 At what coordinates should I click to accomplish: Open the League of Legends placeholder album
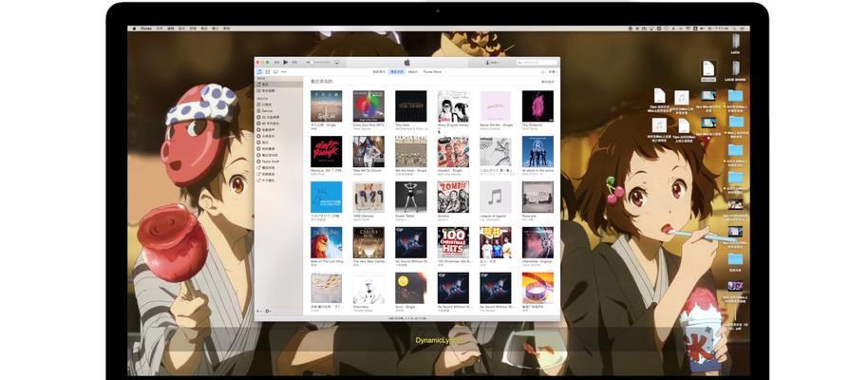point(495,198)
